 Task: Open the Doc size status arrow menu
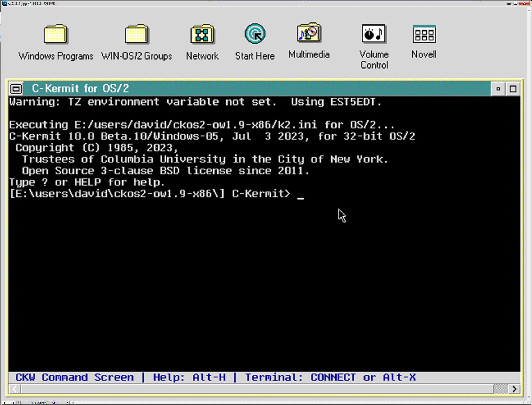tap(67, 403)
